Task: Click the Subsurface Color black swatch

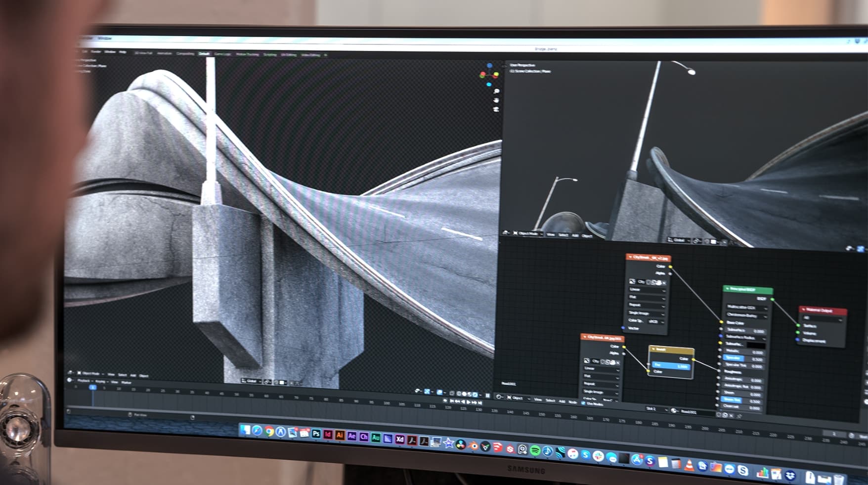Action: click(x=755, y=345)
